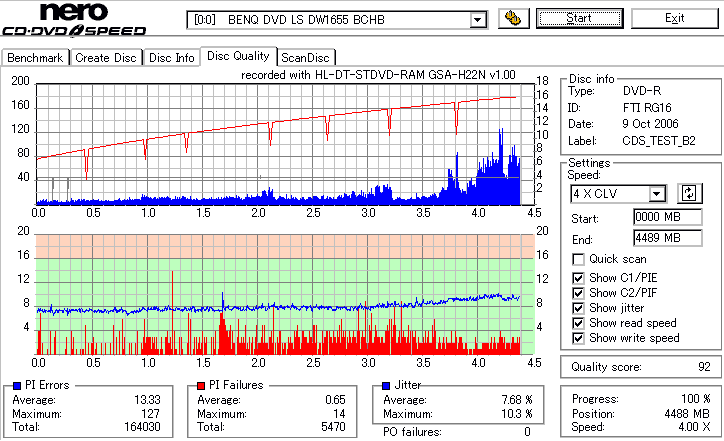The height and width of the screenshot is (441, 724).
Task: Click the Nero CD-DVD Speed logo
Action: pyautogui.click(x=74, y=19)
